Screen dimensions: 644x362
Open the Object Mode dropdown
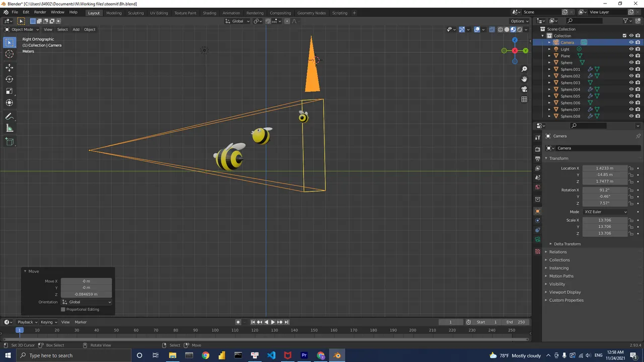point(22,29)
